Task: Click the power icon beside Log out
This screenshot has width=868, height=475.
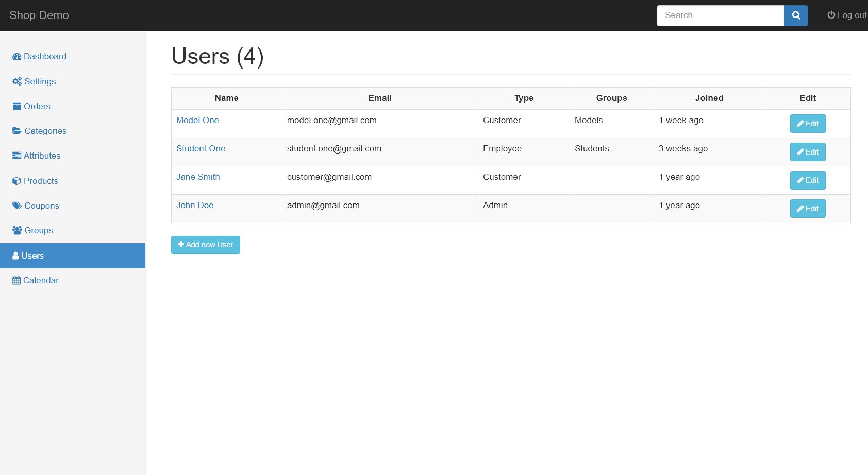Action: click(x=831, y=15)
